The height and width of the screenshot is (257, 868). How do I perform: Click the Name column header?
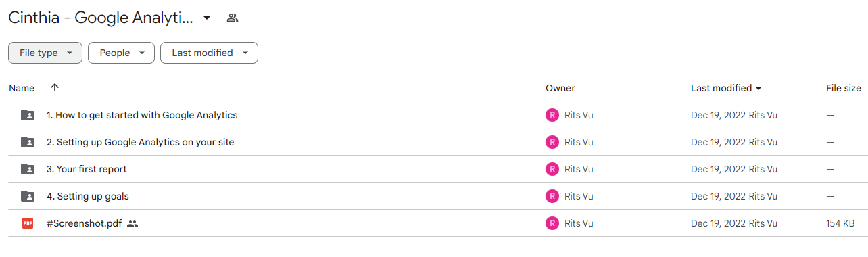[22, 88]
